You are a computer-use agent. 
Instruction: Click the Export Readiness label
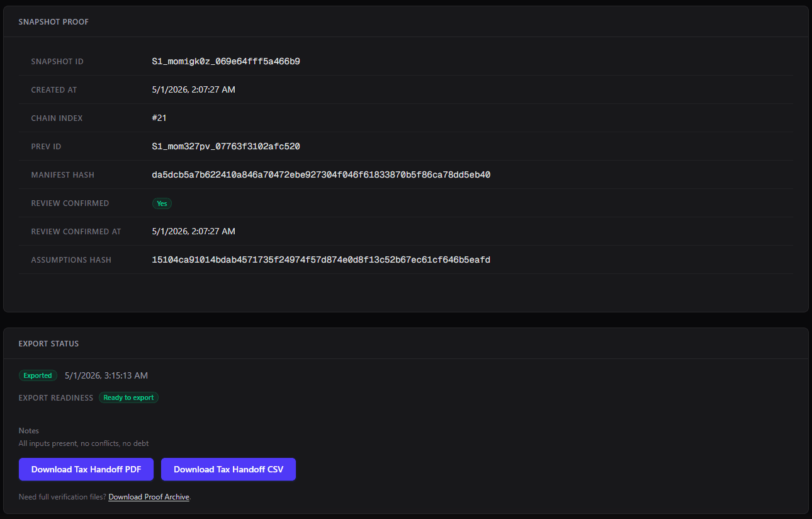[56, 398]
